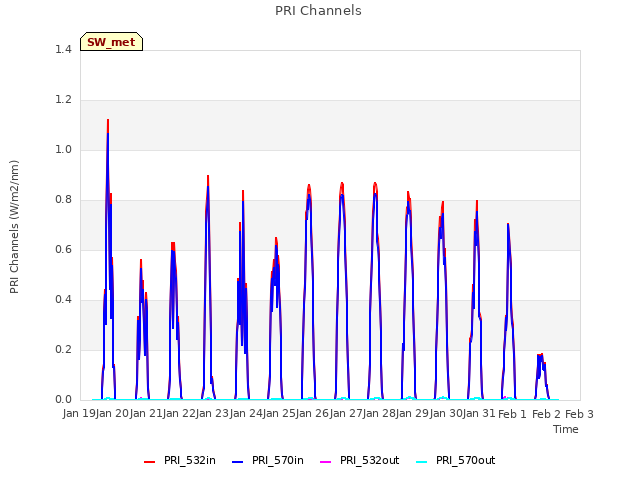The image size is (640, 480).
Task: Click the Jan 22 x-axis label
Action: 180,414
